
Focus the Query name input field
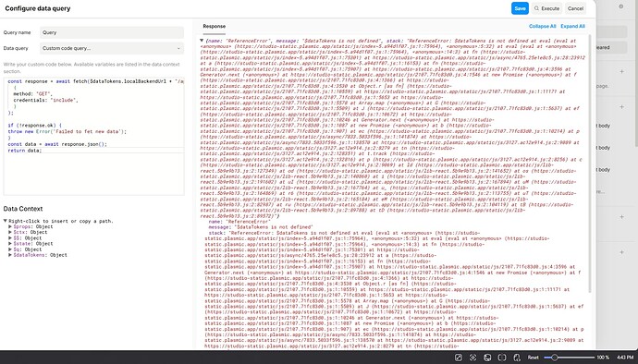(x=112, y=32)
